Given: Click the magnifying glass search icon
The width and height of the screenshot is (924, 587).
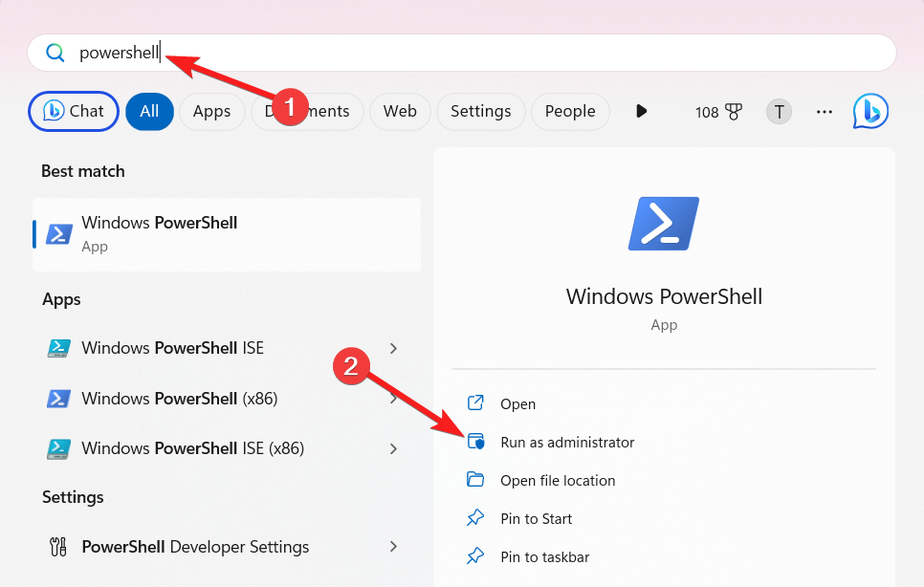Looking at the screenshot, I should coord(55,53).
